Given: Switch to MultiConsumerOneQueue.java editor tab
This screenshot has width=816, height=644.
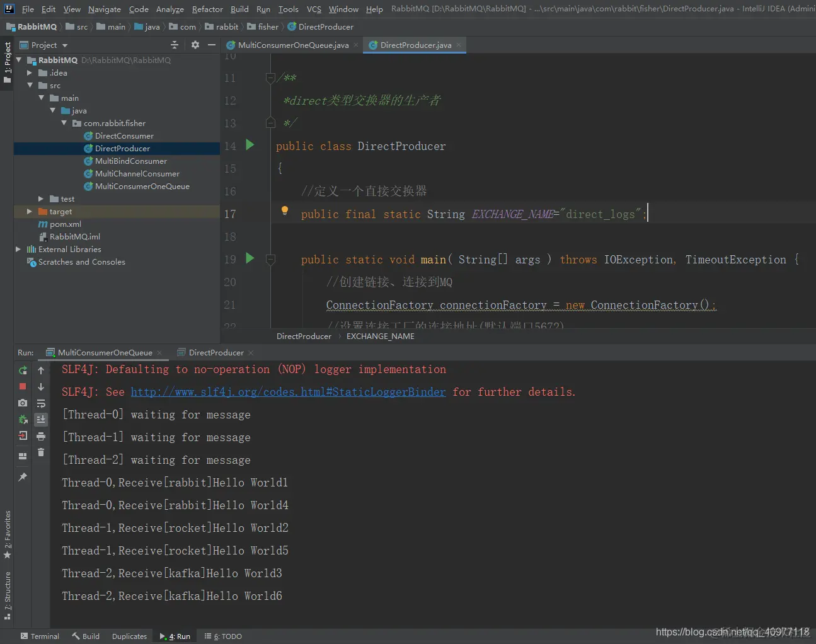Looking at the screenshot, I should (x=293, y=45).
